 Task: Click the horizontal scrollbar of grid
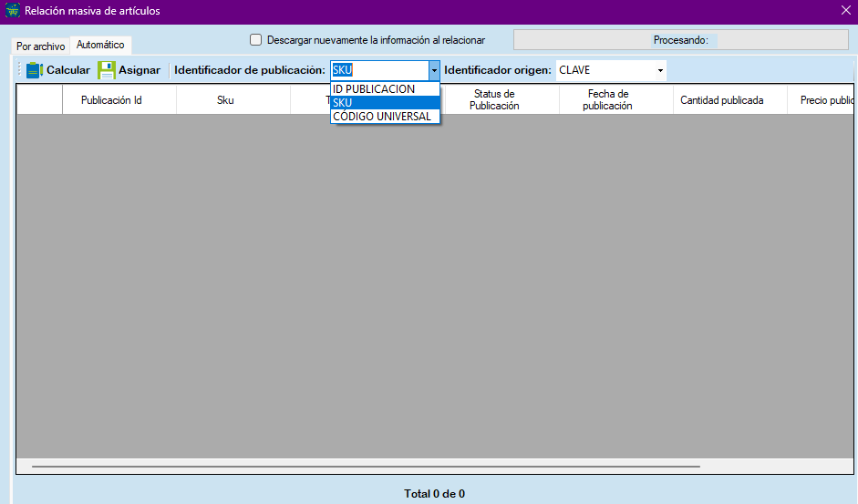pos(365,466)
